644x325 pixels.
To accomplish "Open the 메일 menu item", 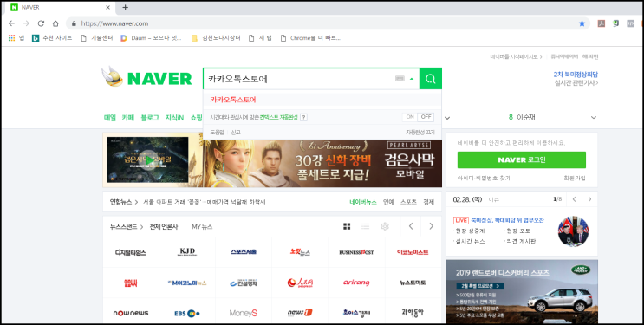I will click(x=110, y=118).
